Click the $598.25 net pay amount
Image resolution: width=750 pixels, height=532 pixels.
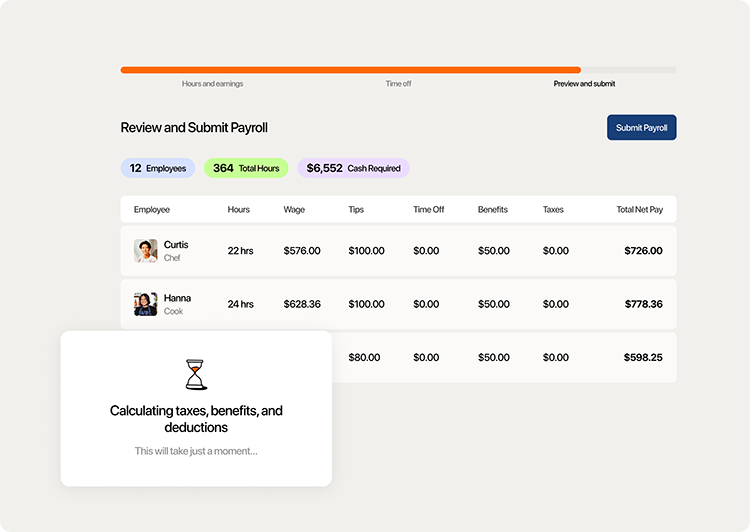click(x=643, y=357)
